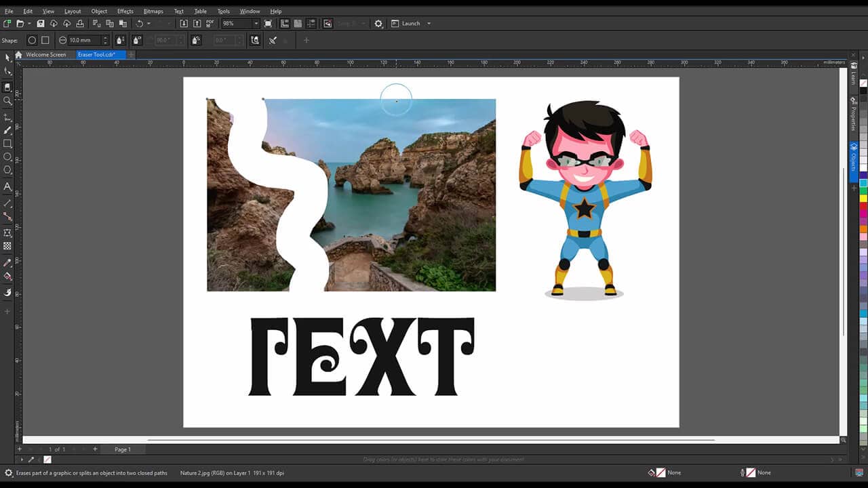Open the Options gear icon

pyautogui.click(x=378, y=23)
